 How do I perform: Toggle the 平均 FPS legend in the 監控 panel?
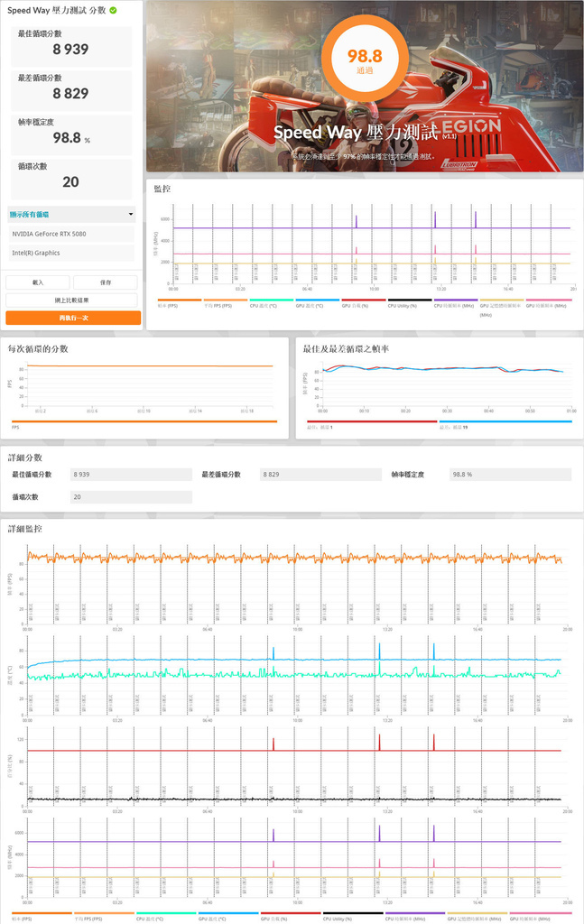pos(225,303)
